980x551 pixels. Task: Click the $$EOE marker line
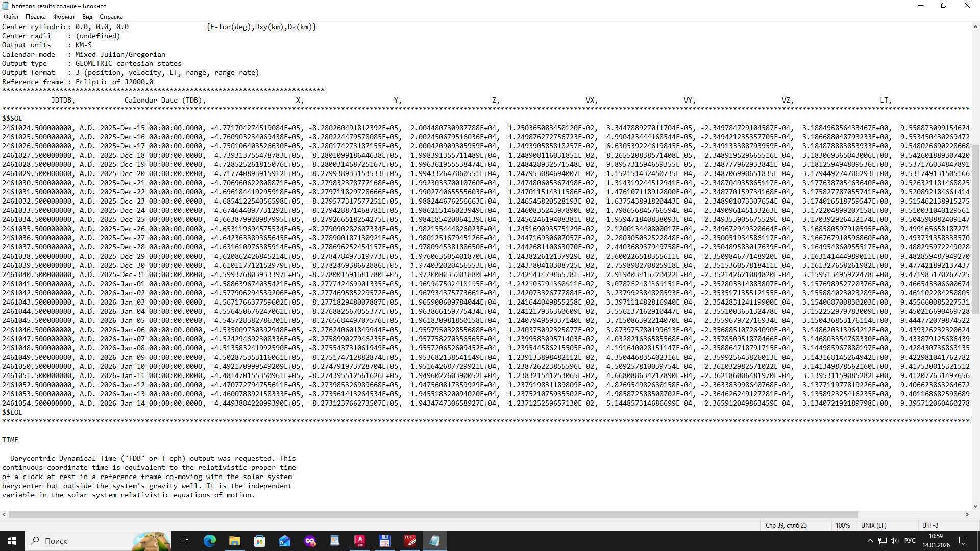coord(12,412)
